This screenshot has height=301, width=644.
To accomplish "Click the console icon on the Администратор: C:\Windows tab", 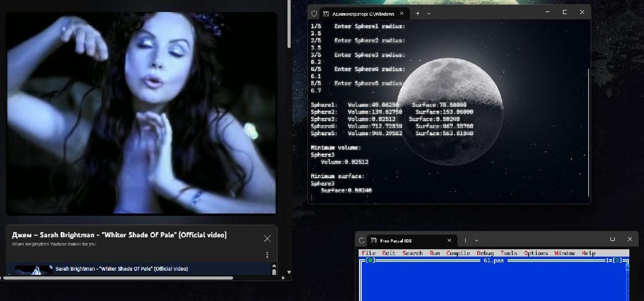I will [x=325, y=13].
